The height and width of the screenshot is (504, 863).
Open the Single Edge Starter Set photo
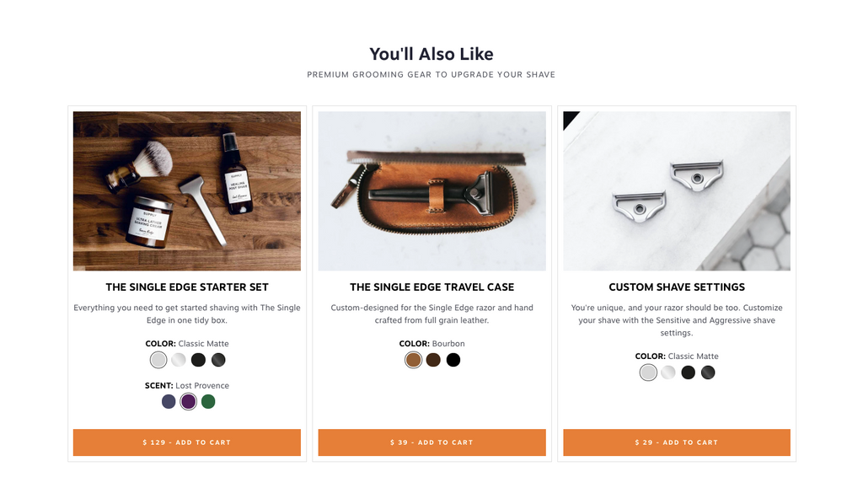point(187,191)
